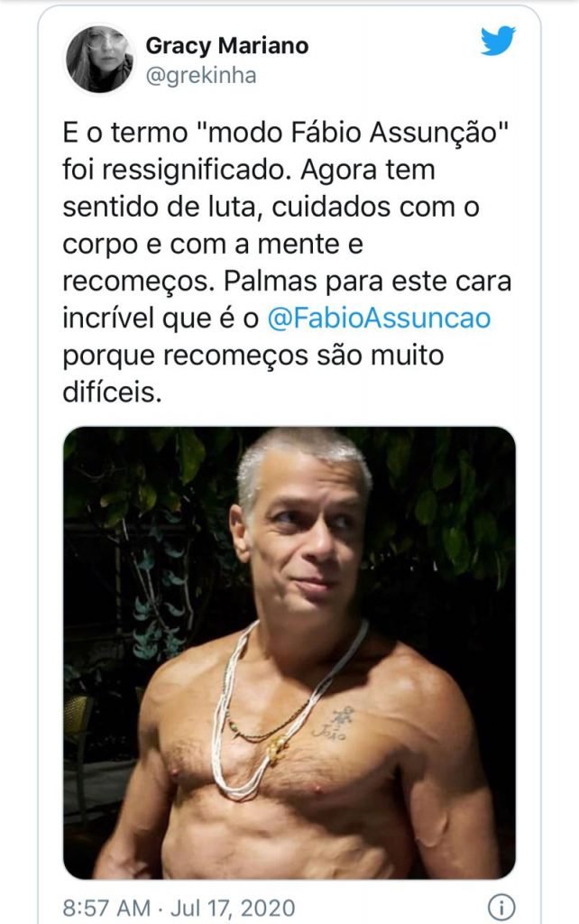Click the Twitter bird logo icon
The image size is (579, 924).
pos(498,41)
